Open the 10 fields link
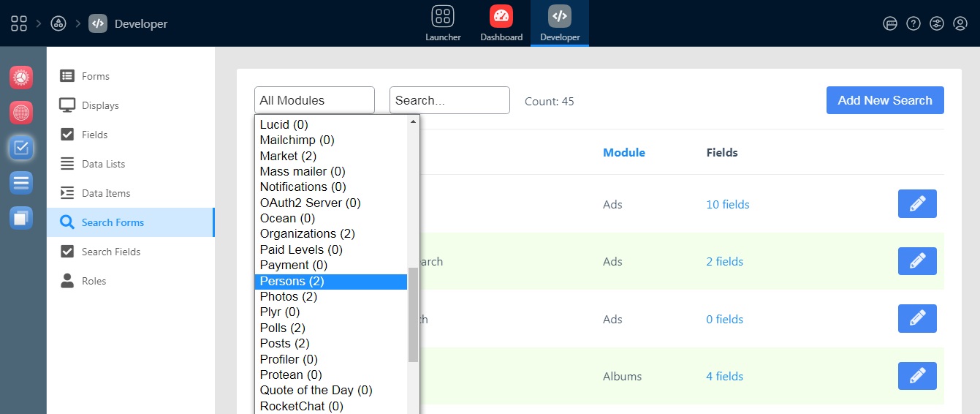Image resolution: width=980 pixels, height=414 pixels. 727,205
